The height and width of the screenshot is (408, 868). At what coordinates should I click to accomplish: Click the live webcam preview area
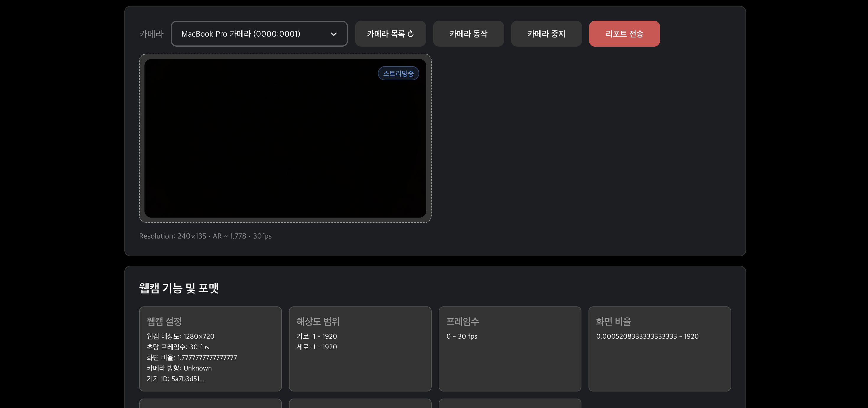(x=285, y=138)
